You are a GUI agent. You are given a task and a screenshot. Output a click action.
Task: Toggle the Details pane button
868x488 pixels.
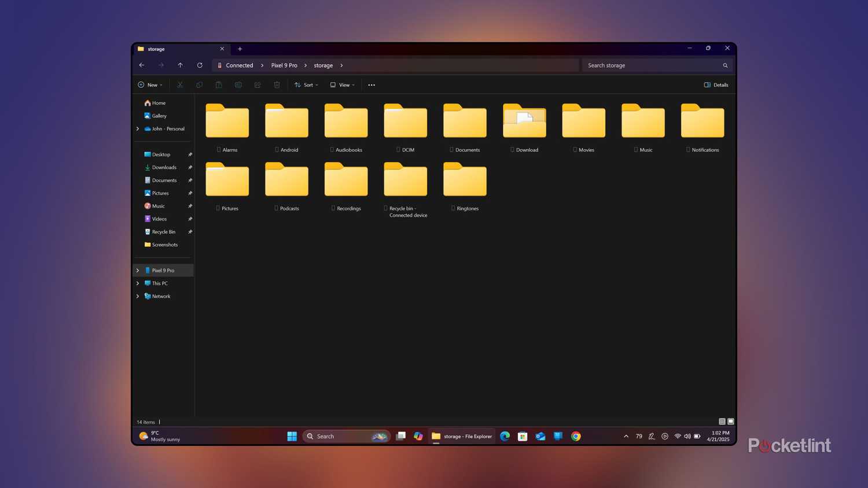(x=716, y=85)
